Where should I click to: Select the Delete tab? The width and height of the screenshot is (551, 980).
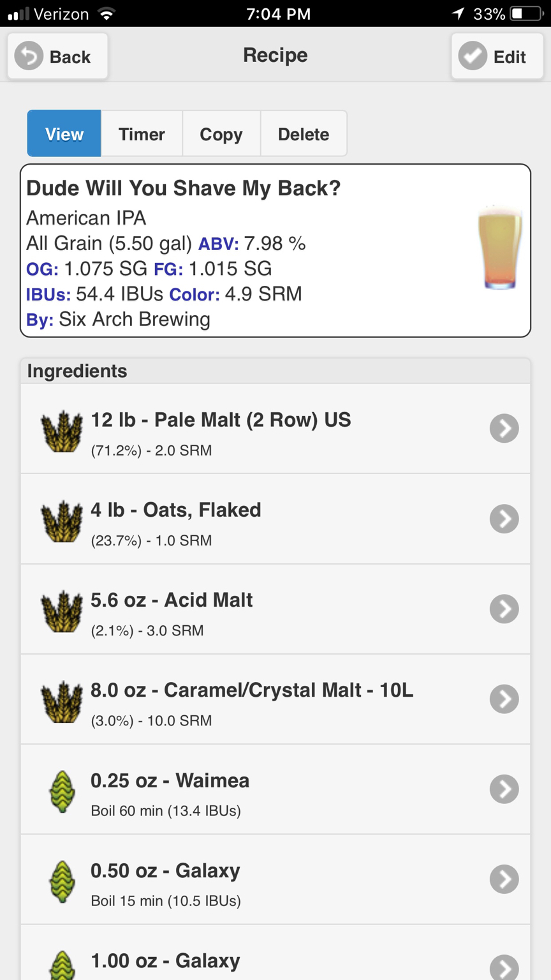304,133
